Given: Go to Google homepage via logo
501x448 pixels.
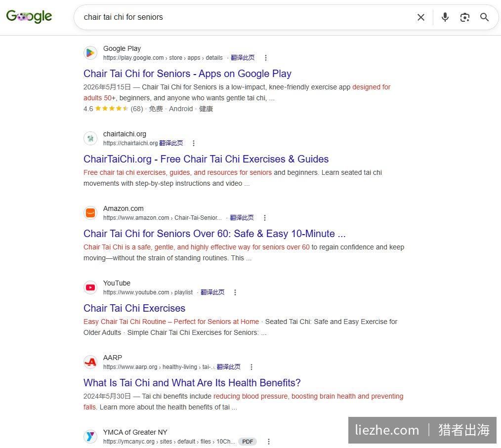Looking at the screenshot, I should (29, 16).
